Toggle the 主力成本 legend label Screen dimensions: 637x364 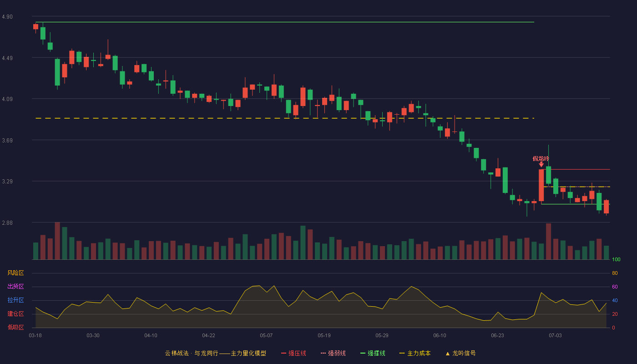click(x=419, y=353)
